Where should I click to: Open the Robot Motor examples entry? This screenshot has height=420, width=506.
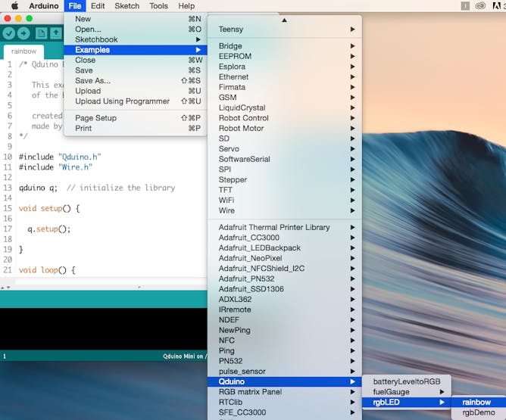285,129
